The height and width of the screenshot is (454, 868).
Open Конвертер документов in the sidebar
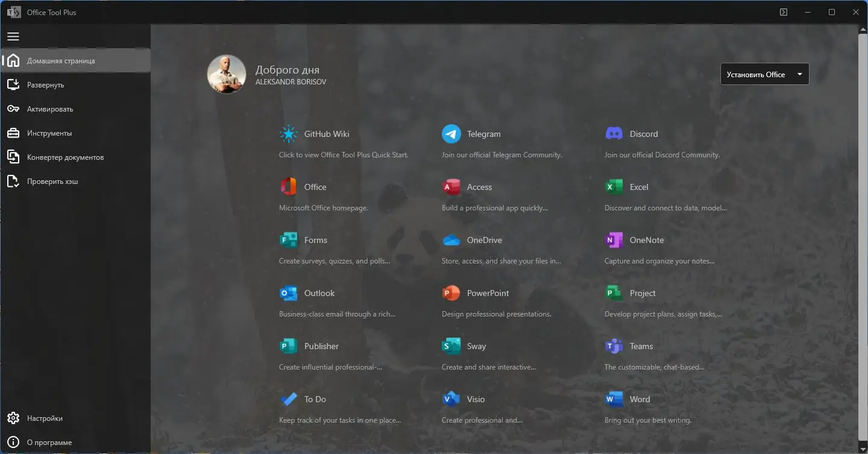pyautogui.click(x=75, y=157)
